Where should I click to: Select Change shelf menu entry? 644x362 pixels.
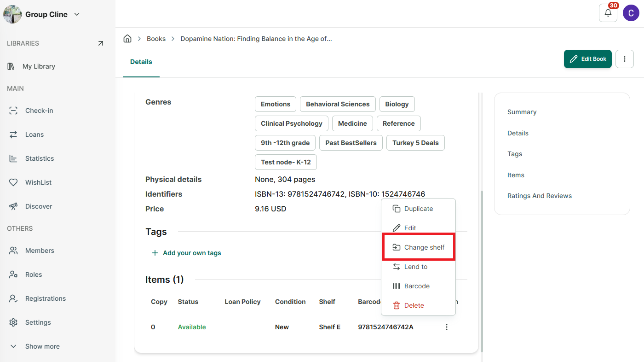(418, 247)
